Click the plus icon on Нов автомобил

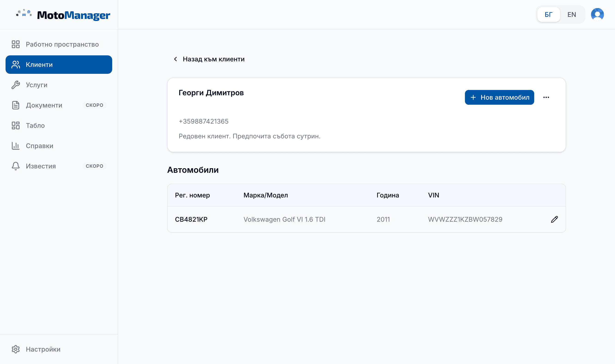click(473, 97)
